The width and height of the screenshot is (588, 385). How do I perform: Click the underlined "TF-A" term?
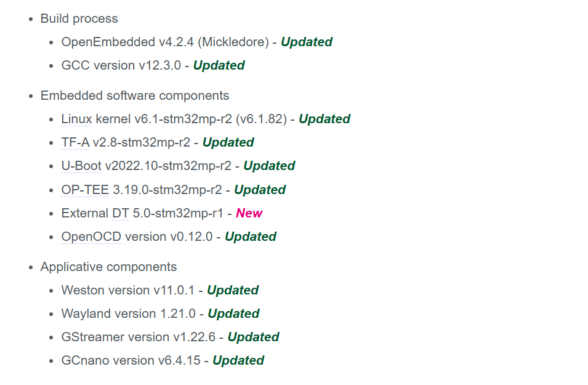pos(75,142)
